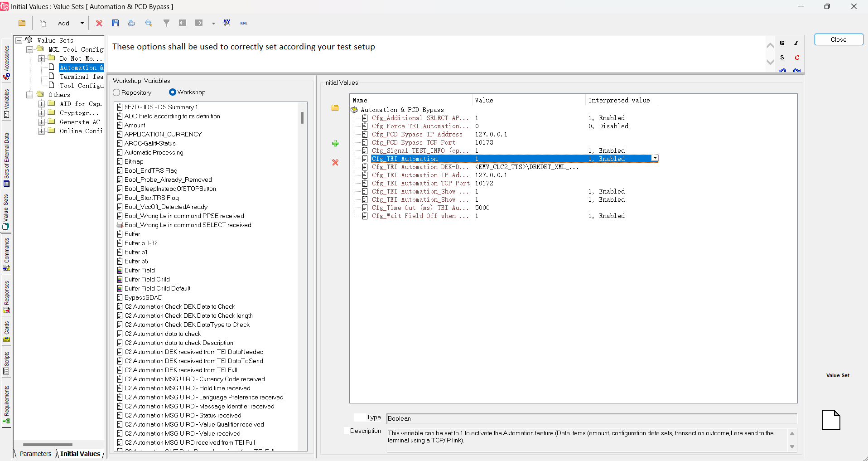Select the Repository radio button
Image resolution: width=868 pixels, height=461 pixels.
pos(116,92)
